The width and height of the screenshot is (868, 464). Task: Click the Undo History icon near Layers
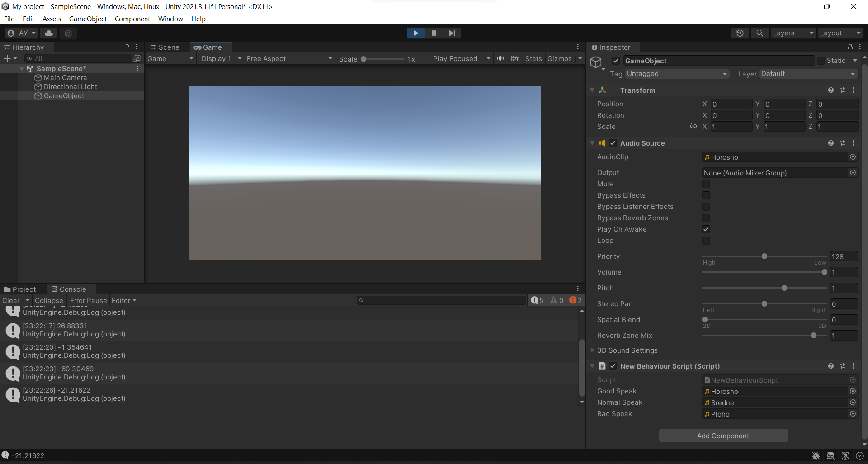click(740, 33)
